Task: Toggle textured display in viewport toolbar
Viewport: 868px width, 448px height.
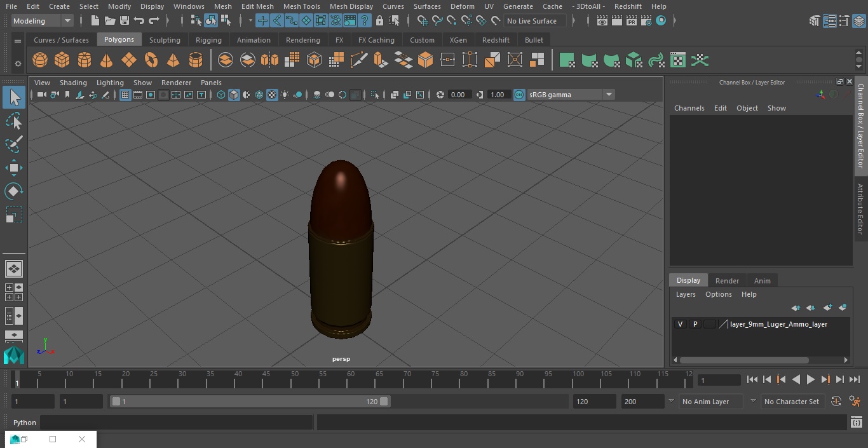Action: 272,95
